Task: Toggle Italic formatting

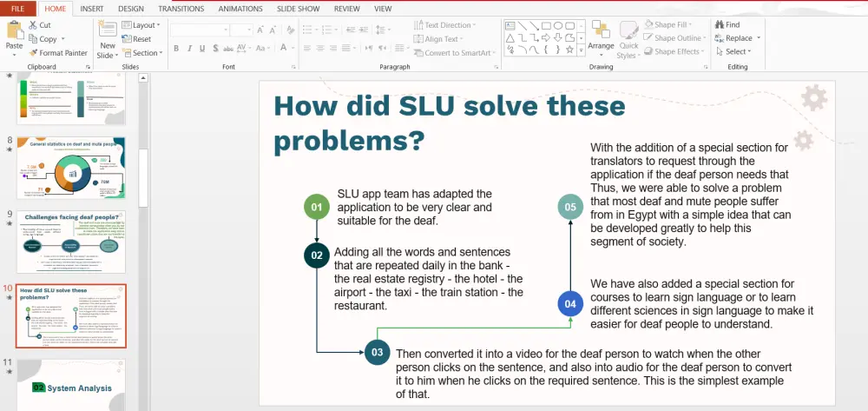Action: (x=189, y=48)
